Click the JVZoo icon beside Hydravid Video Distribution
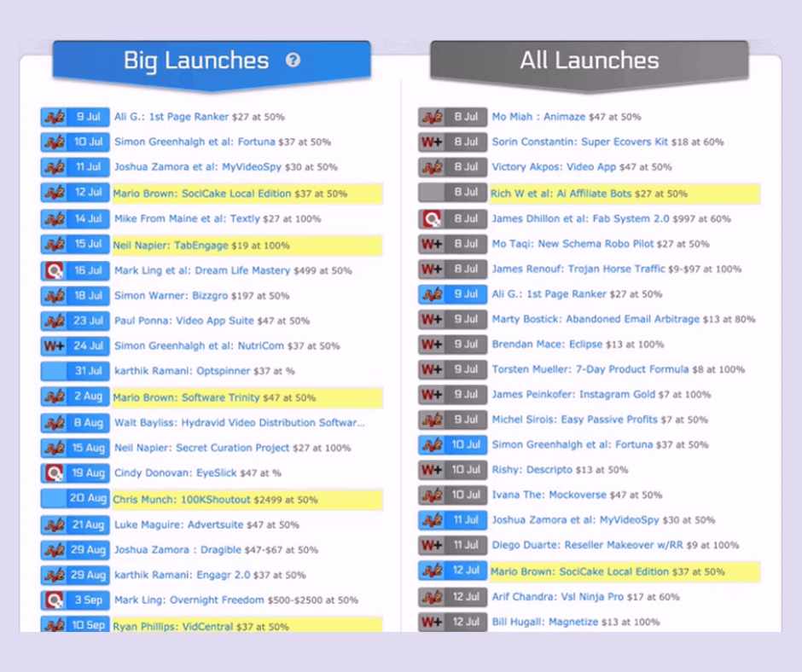802x672 pixels. coord(55,423)
